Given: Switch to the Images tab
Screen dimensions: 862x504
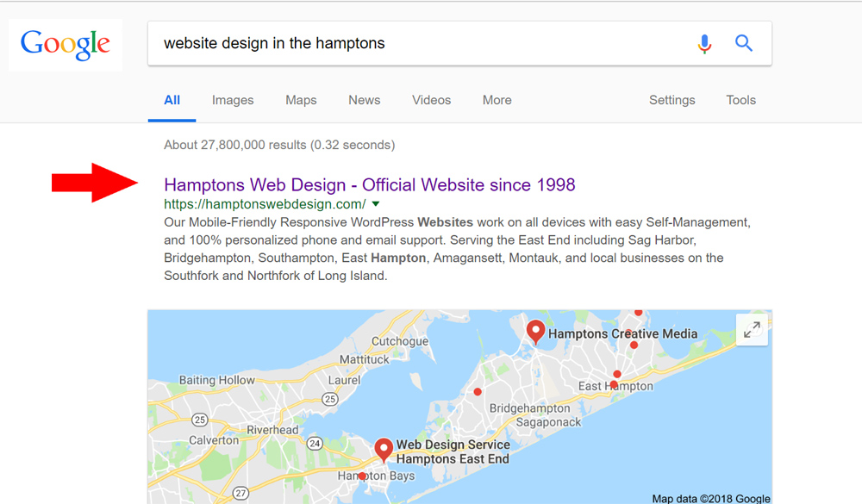Looking at the screenshot, I should coord(233,100).
